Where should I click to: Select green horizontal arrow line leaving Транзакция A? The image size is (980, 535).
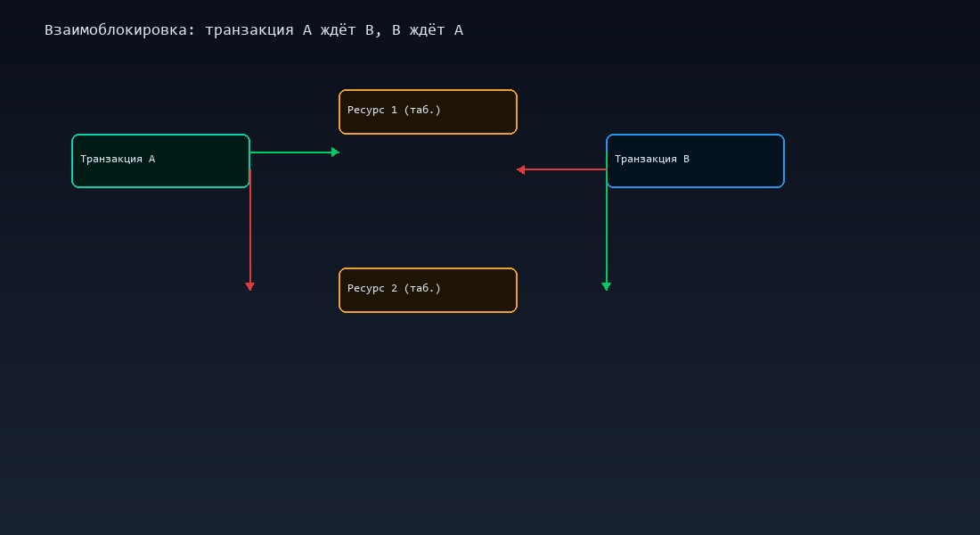[x=290, y=152]
